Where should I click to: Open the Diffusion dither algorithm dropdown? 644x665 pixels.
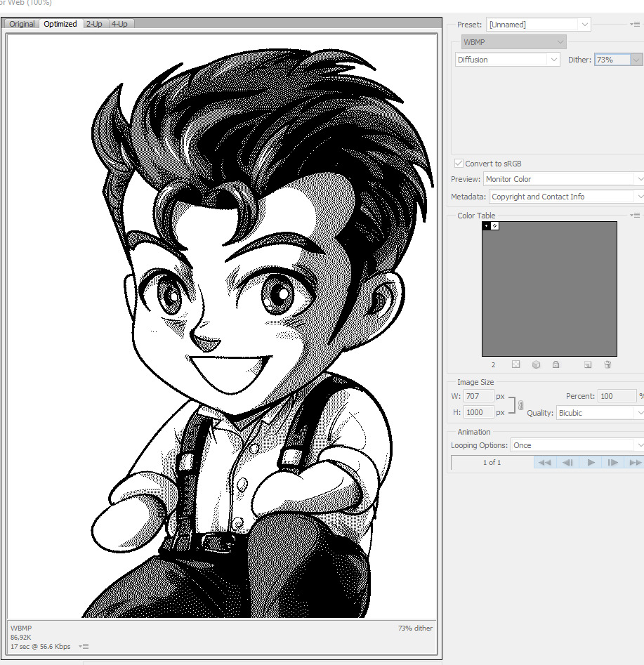[x=507, y=60]
